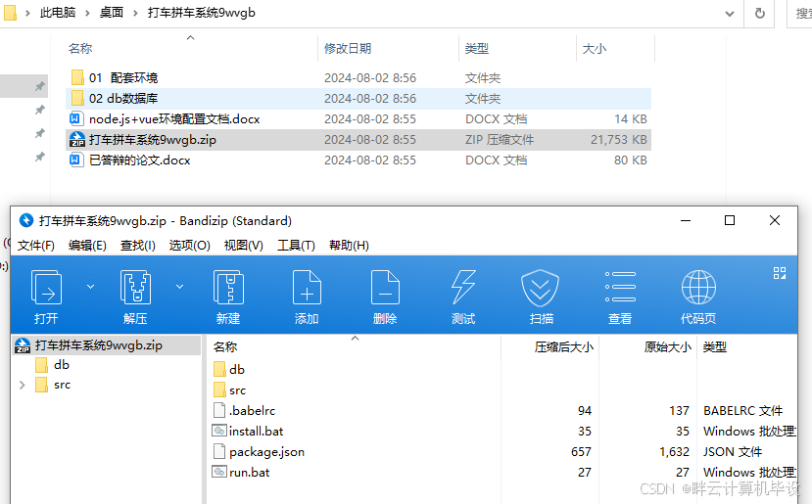Sort by the 大小 column in Explorer

594,49
